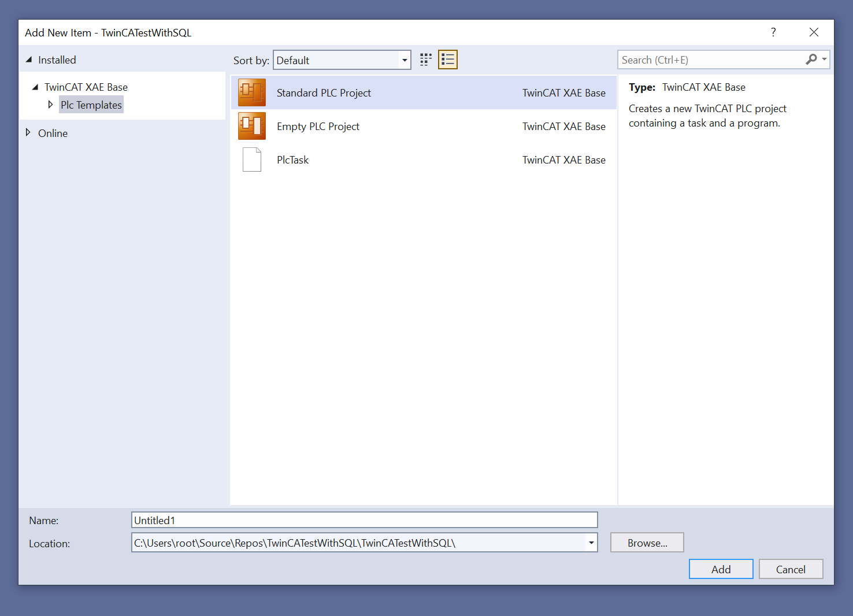The width and height of the screenshot is (853, 616).
Task: Click the Add button
Action: click(721, 569)
